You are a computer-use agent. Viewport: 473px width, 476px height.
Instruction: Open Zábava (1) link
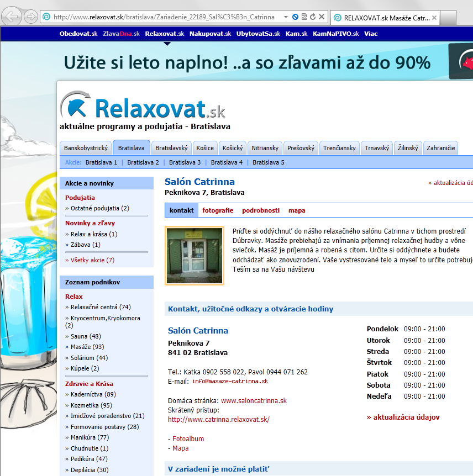click(x=85, y=245)
